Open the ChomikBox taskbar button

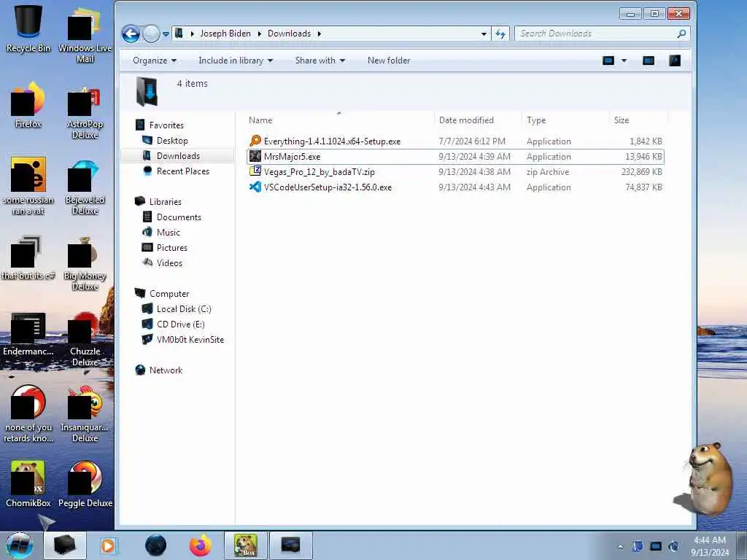pos(246,545)
